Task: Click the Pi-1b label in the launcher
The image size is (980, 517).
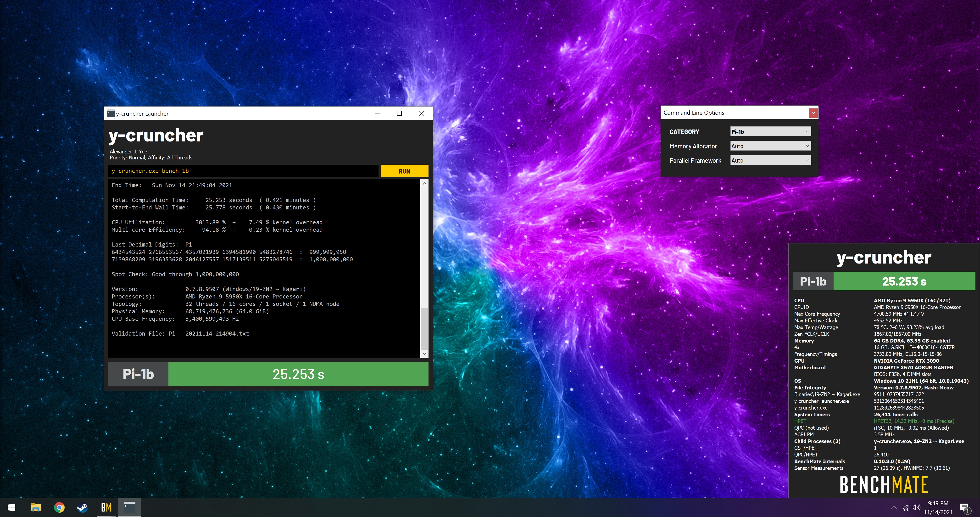Action: click(x=138, y=374)
